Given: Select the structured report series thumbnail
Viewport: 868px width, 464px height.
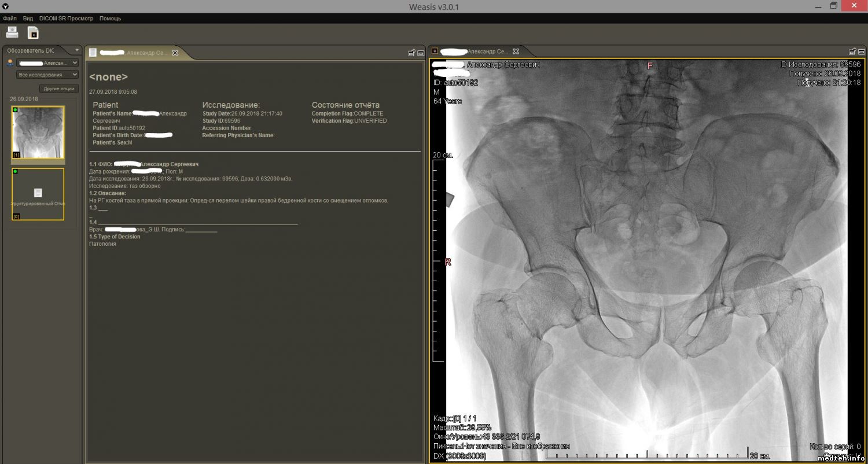Looking at the screenshot, I should coord(38,194).
